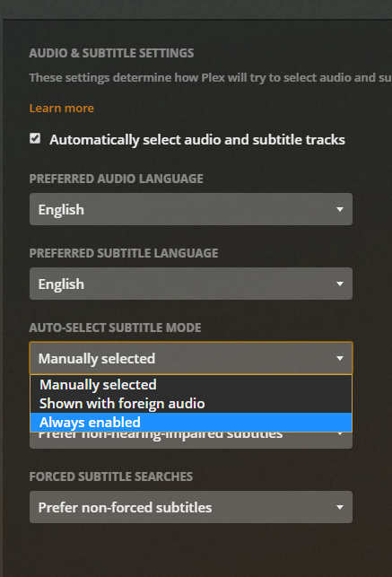Click the arrow on Forced Subtitle Searches dropdown
The image size is (392, 577).
click(340, 507)
